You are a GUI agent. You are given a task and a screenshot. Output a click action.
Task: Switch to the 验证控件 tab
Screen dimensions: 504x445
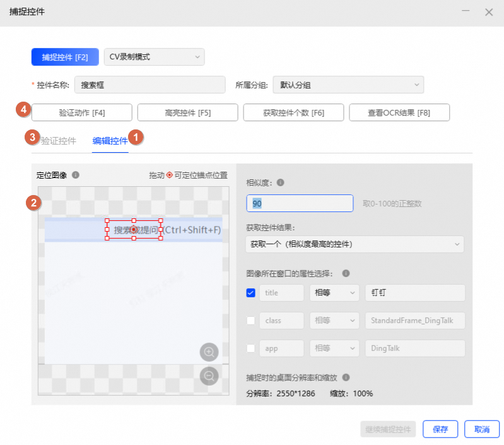coord(59,141)
